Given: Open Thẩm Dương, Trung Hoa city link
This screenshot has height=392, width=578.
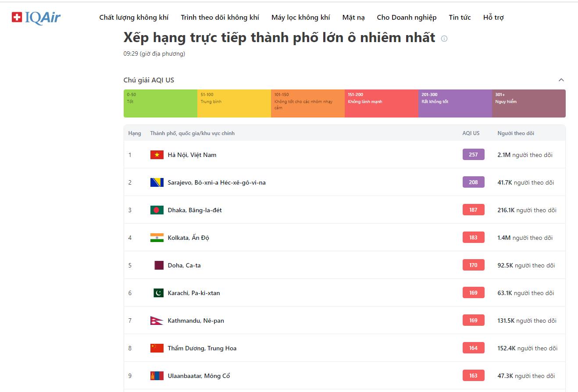Looking at the screenshot, I should click(202, 348).
